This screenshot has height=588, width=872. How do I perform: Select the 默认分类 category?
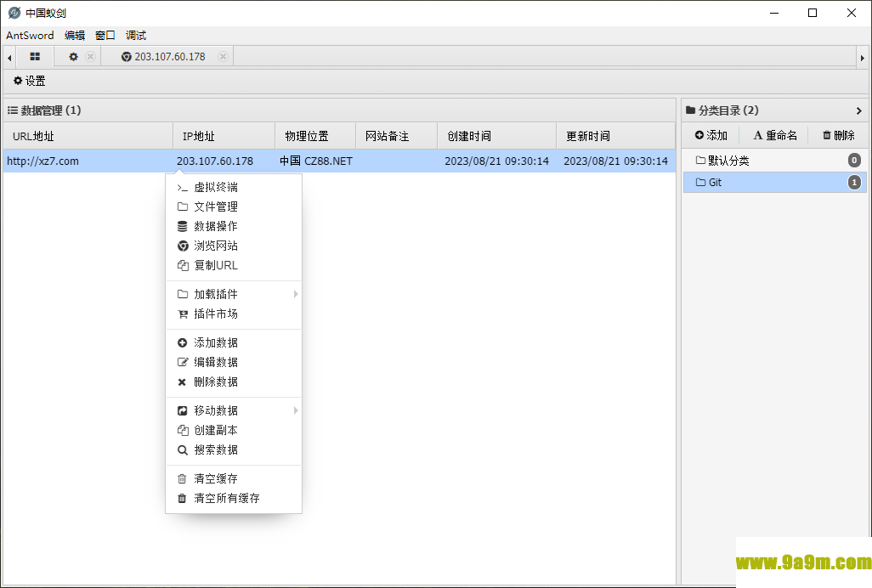(774, 161)
